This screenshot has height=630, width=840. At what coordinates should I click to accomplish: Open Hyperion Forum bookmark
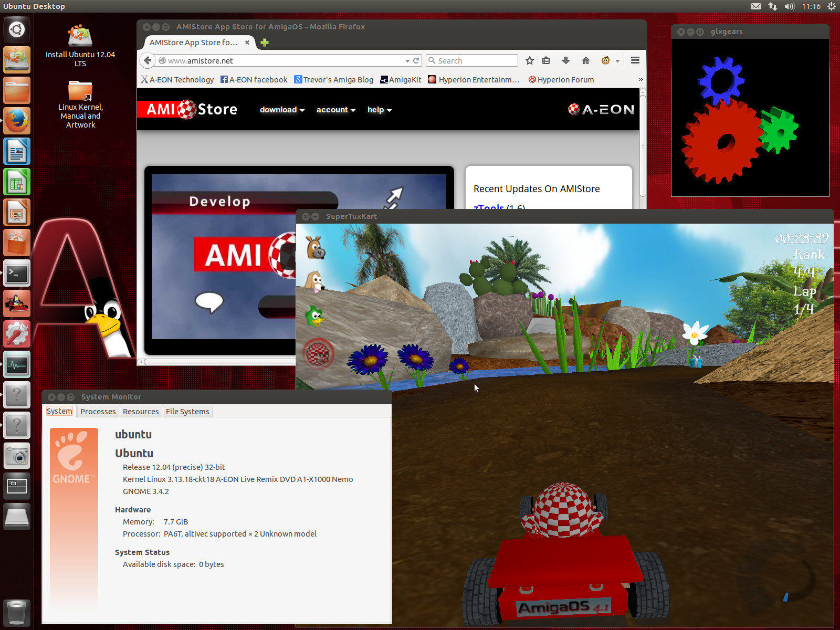point(561,80)
